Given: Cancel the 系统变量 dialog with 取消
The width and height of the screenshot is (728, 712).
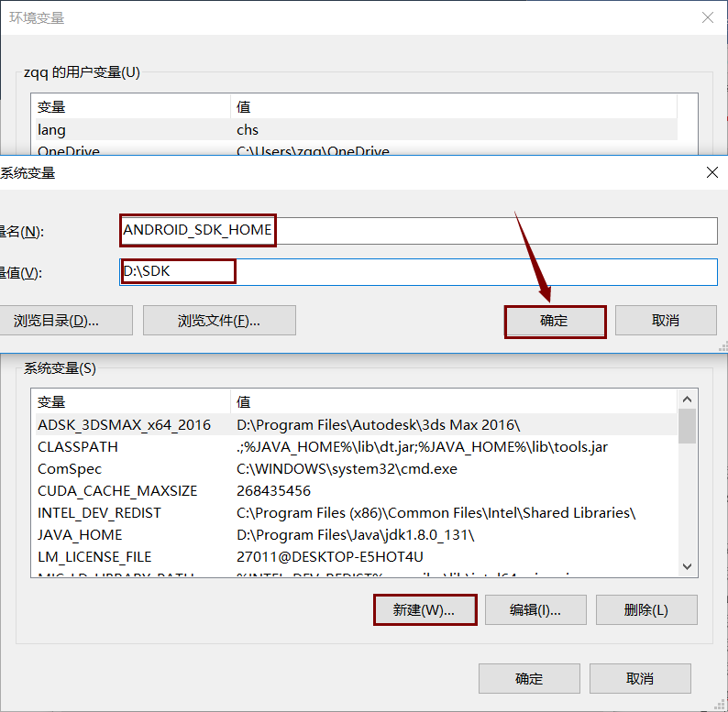Looking at the screenshot, I should pyautogui.click(x=666, y=320).
